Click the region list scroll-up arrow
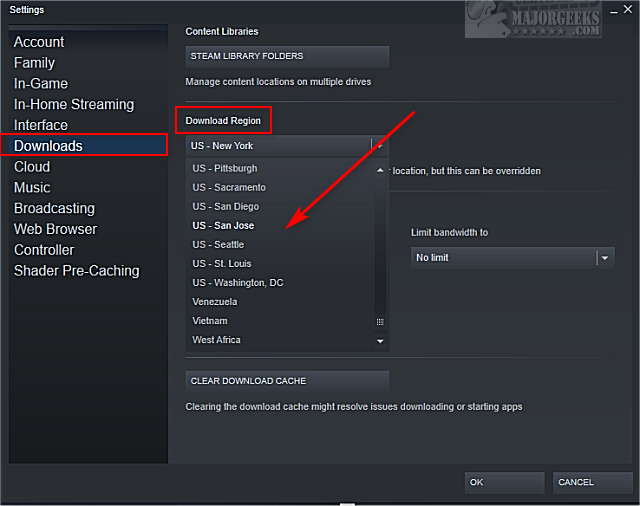Image resolution: width=640 pixels, height=506 pixels. (380, 170)
